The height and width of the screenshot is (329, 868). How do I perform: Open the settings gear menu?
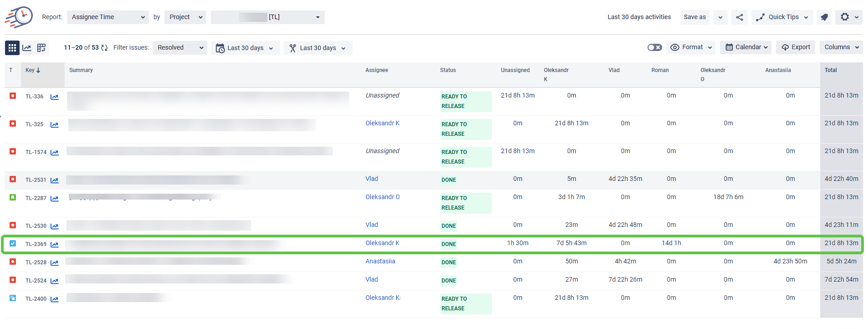[x=845, y=17]
